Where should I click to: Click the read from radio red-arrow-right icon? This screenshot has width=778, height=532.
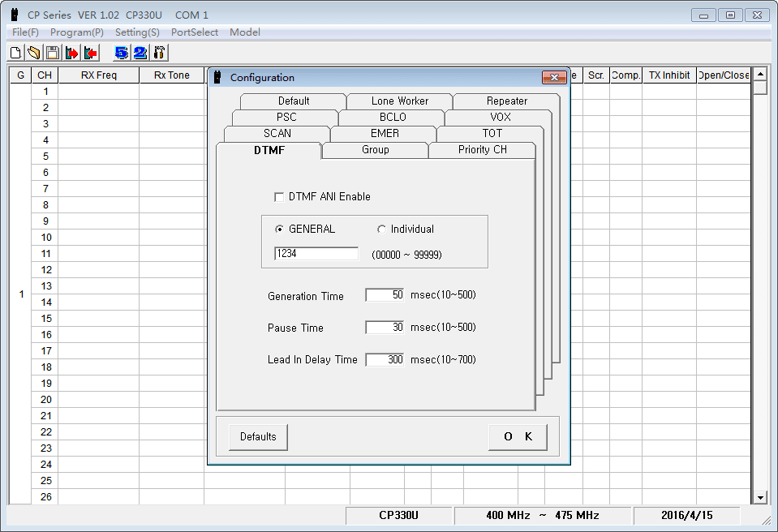point(72,53)
